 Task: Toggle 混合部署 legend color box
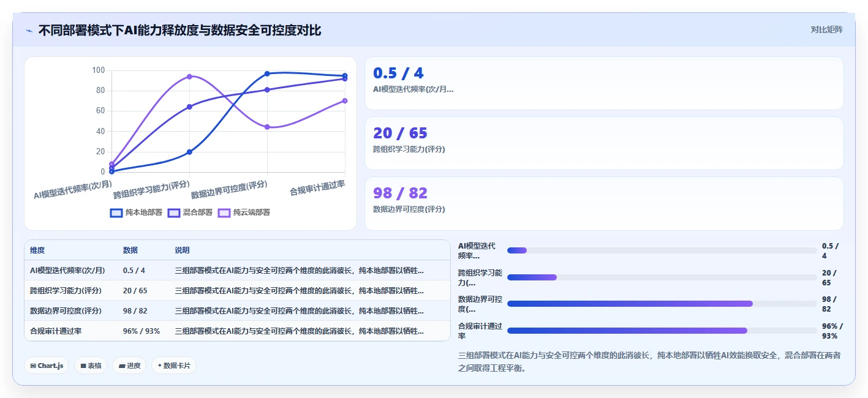(174, 212)
